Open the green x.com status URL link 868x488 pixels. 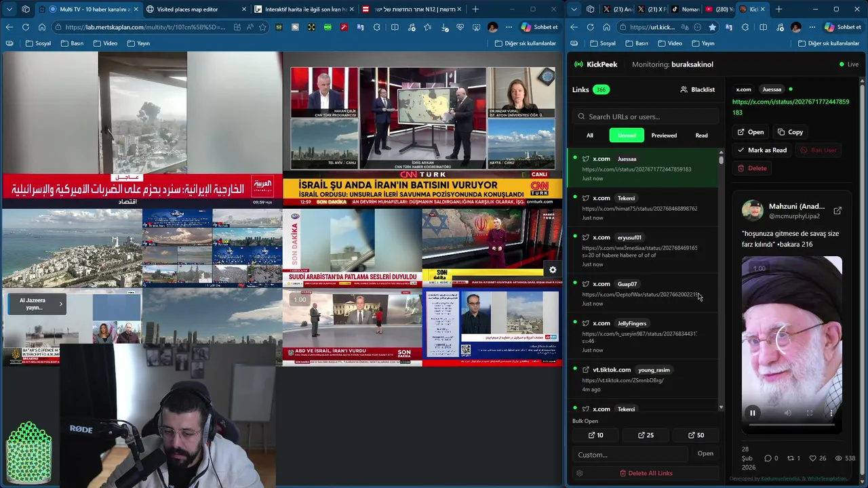tap(790, 107)
